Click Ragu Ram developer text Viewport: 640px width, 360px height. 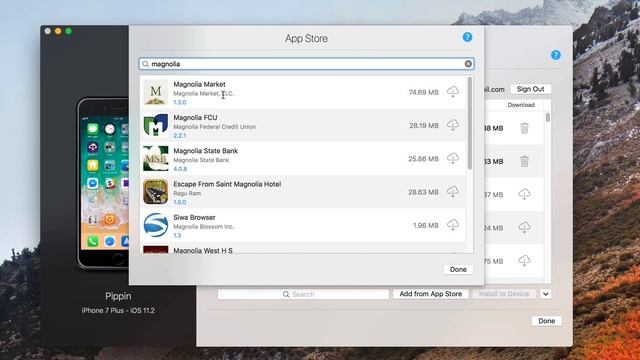(187, 193)
